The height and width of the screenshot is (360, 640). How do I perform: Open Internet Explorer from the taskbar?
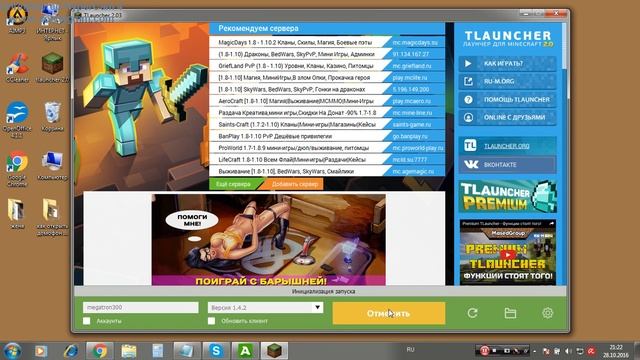(x=71, y=351)
